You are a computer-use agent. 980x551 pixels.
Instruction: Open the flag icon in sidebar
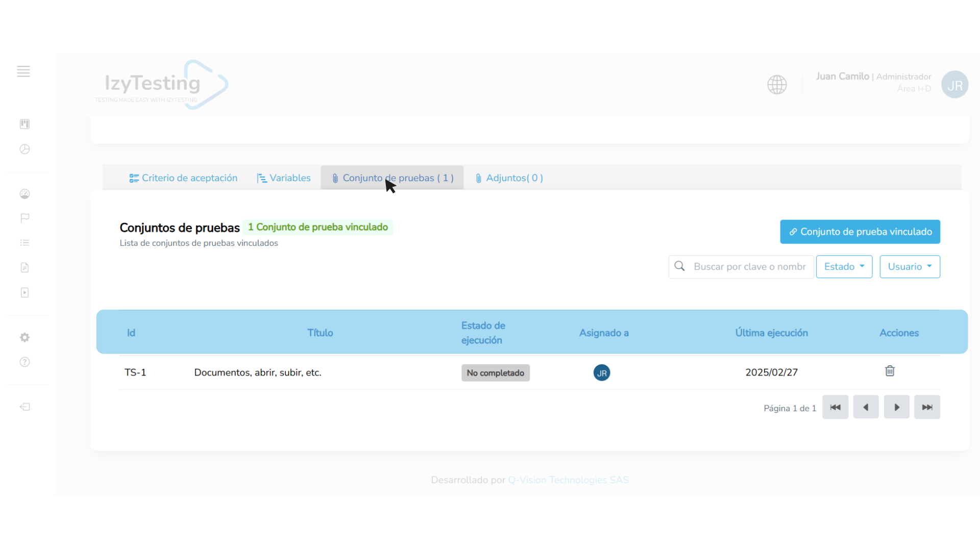point(24,218)
